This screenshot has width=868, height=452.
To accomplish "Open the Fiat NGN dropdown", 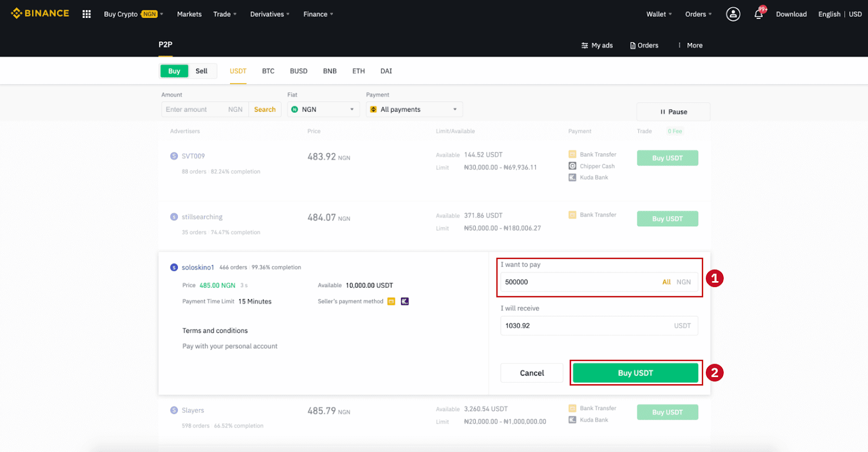I will click(323, 110).
